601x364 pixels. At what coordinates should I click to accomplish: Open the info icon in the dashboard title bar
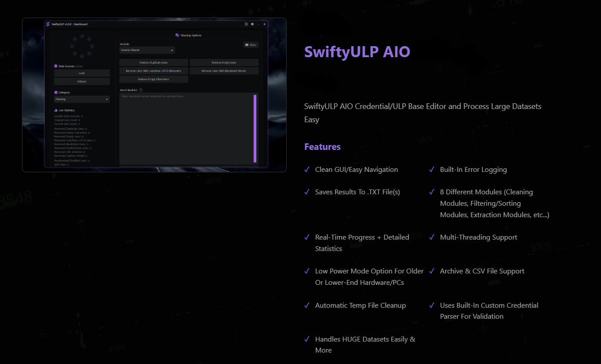click(x=246, y=24)
